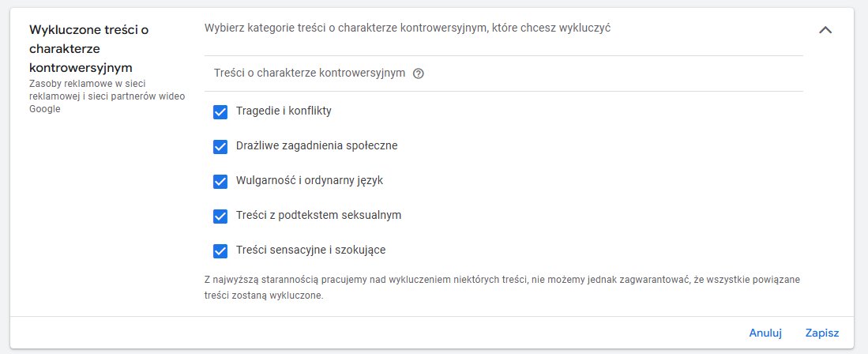The height and width of the screenshot is (354, 868).
Task: Click the word 'Google' under the section subtitle
Action: (45, 109)
